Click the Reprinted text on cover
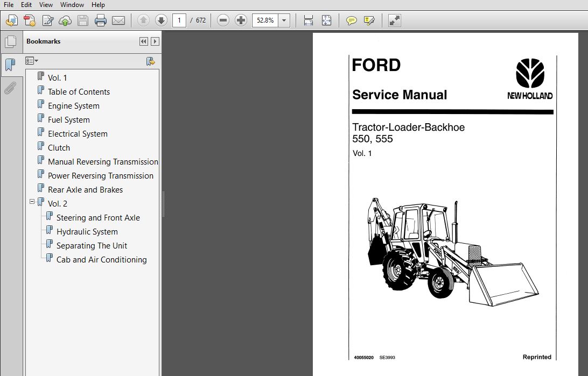This screenshot has width=588, height=376. point(537,357)
